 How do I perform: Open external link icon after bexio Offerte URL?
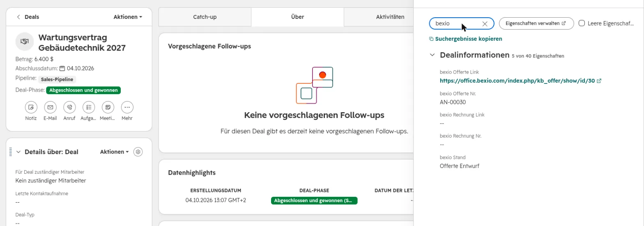(x=599, y=81)
